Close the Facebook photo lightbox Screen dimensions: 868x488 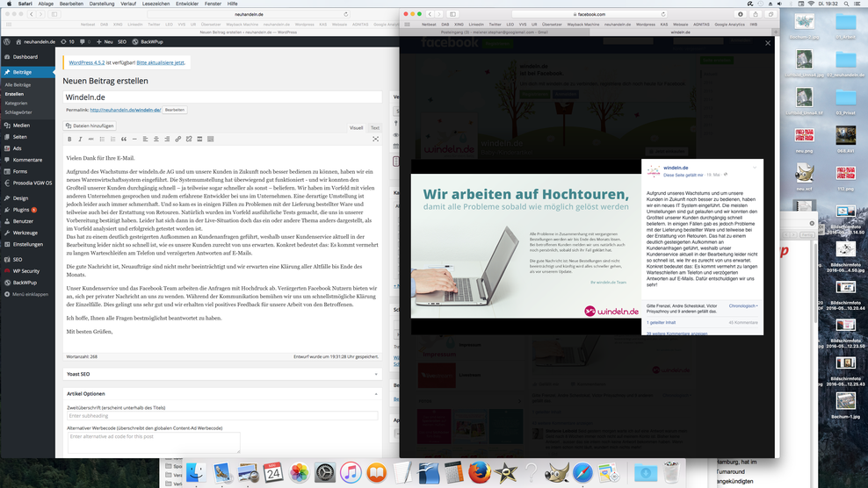[767, 43]
